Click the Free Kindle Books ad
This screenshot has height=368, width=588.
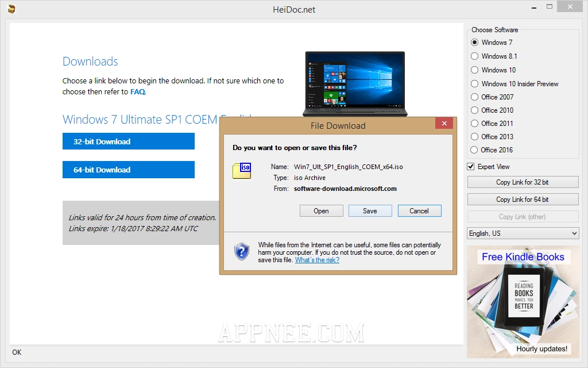pyautogui.click(x=523, y=301)
